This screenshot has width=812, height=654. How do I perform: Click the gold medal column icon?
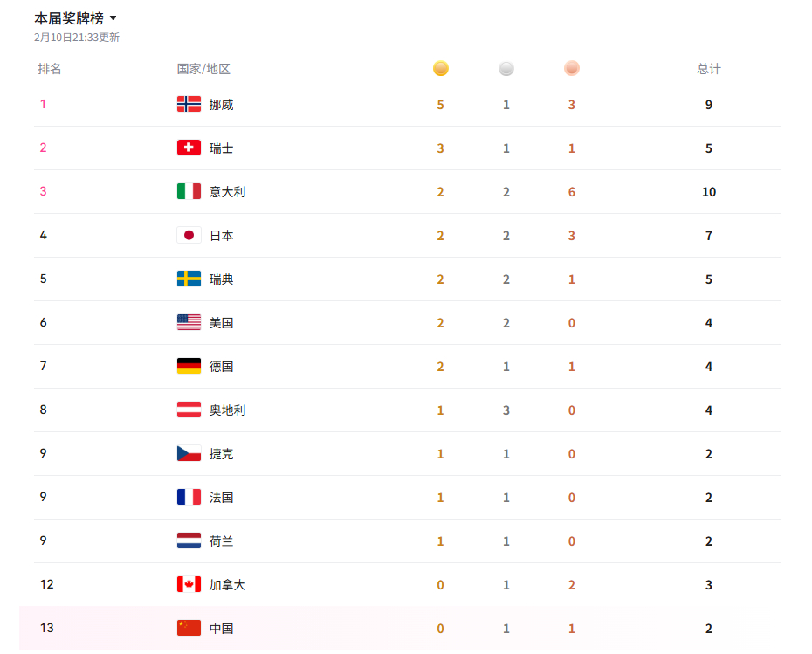click(x=441, y=68)
